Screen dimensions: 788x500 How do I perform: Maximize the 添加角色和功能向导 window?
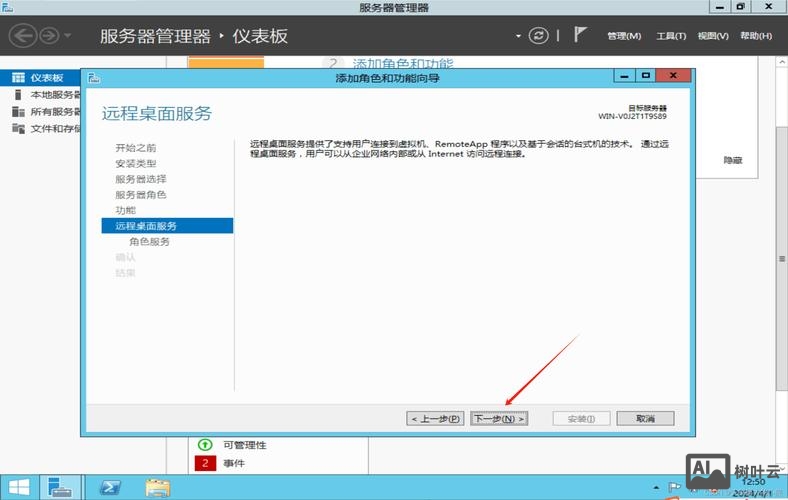coord(646,76)
